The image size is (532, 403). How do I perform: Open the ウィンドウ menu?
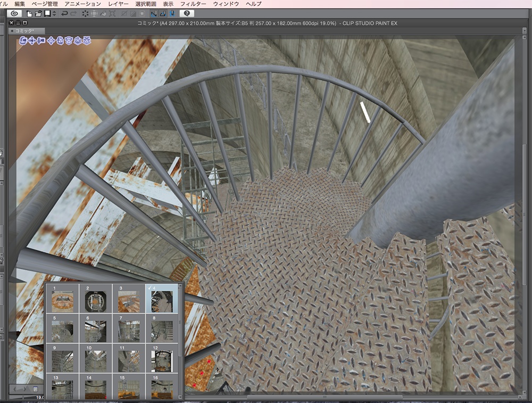(226, 4)
